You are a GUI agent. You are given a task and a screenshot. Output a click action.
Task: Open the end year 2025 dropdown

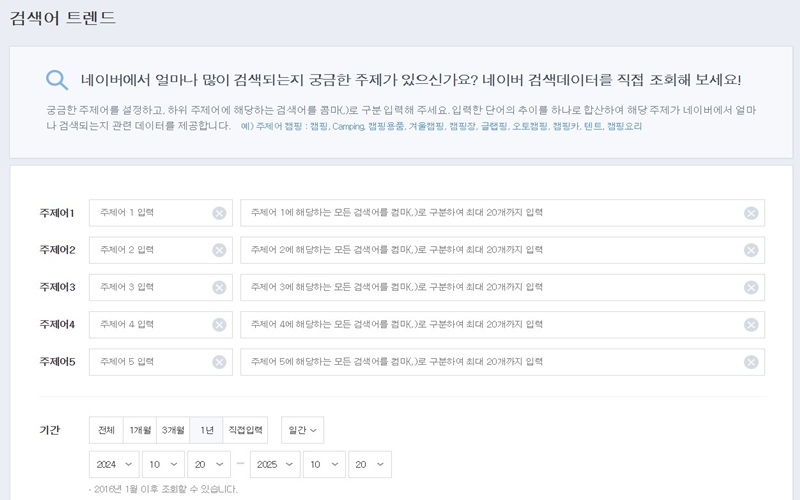[275, 464]
